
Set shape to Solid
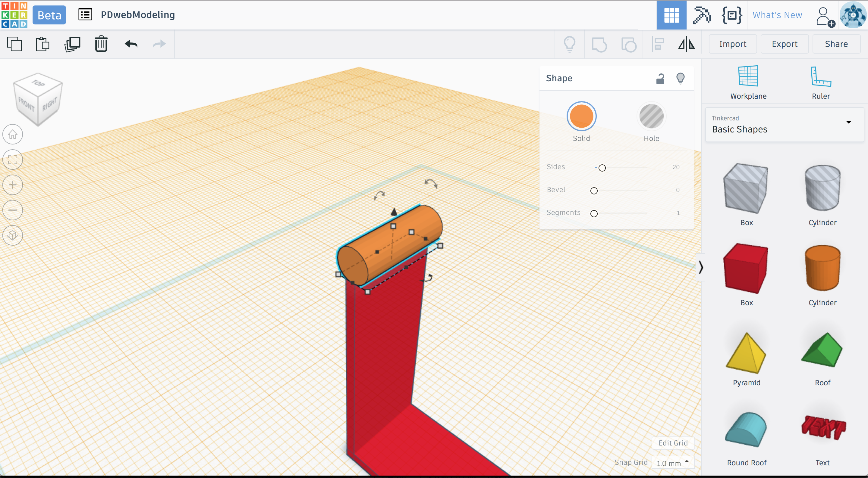(x=581, y=116)
